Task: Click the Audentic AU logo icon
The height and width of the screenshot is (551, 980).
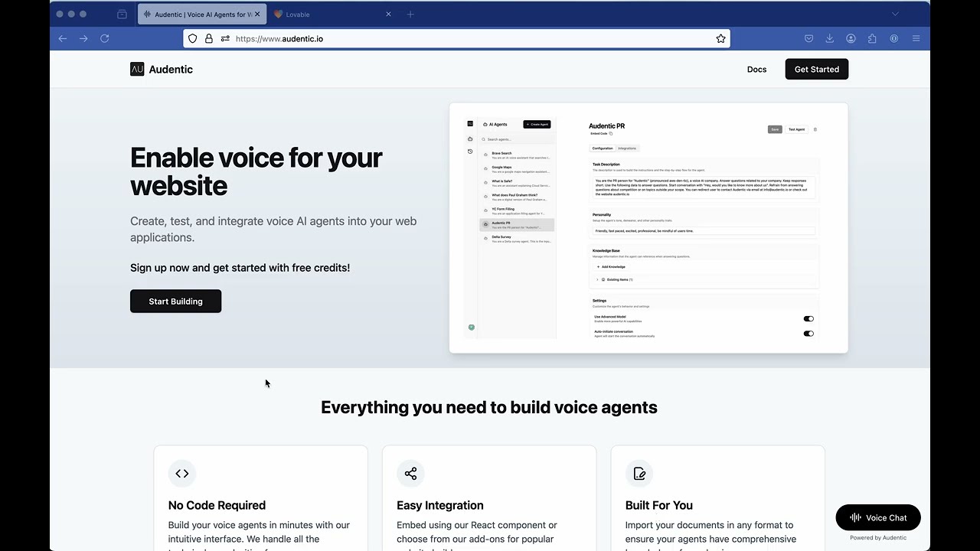Action: (x=137, y=69)
